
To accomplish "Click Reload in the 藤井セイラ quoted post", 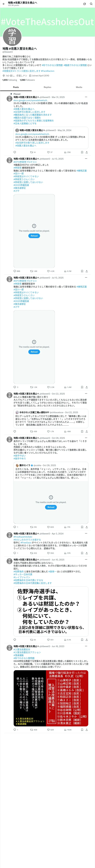I will tap(51, 507).
